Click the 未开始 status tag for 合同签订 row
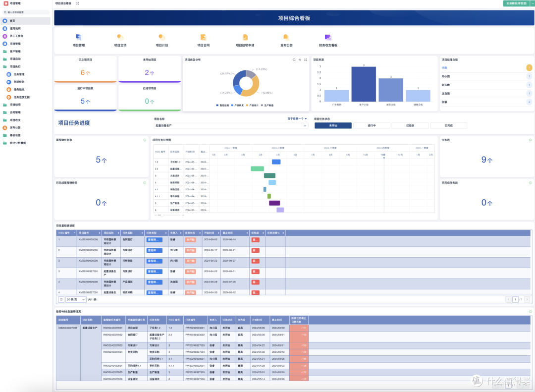The width and height of the screenshot is (535, 392). tap(190, 240)
